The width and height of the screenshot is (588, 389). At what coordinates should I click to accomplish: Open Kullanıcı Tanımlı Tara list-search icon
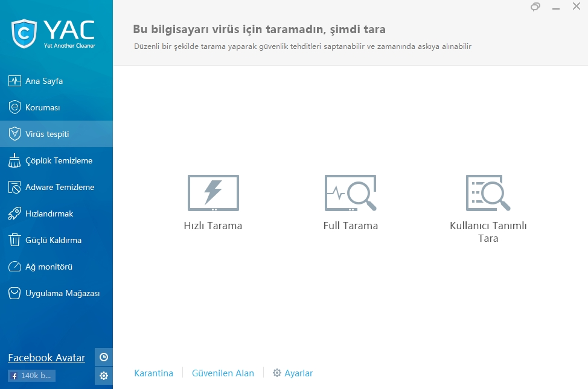click(488, 192)
